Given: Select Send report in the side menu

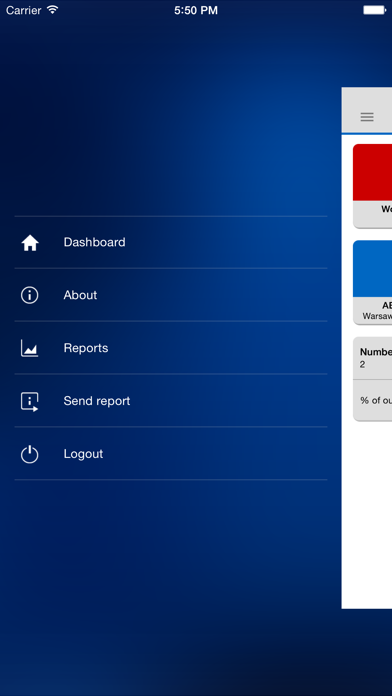Looking at the screenshot, I should 171,401.
